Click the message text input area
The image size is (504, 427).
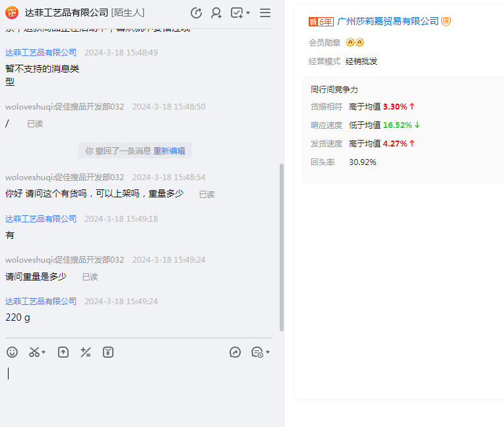[x=139, y=389]
